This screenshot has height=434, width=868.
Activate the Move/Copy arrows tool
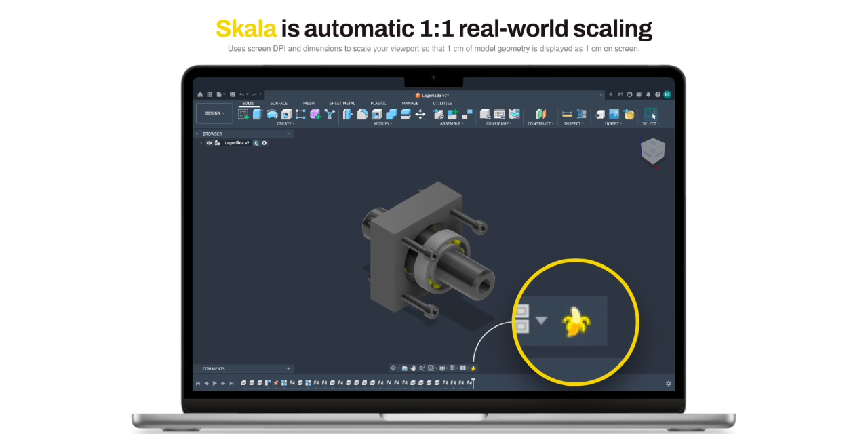point(420,114)
